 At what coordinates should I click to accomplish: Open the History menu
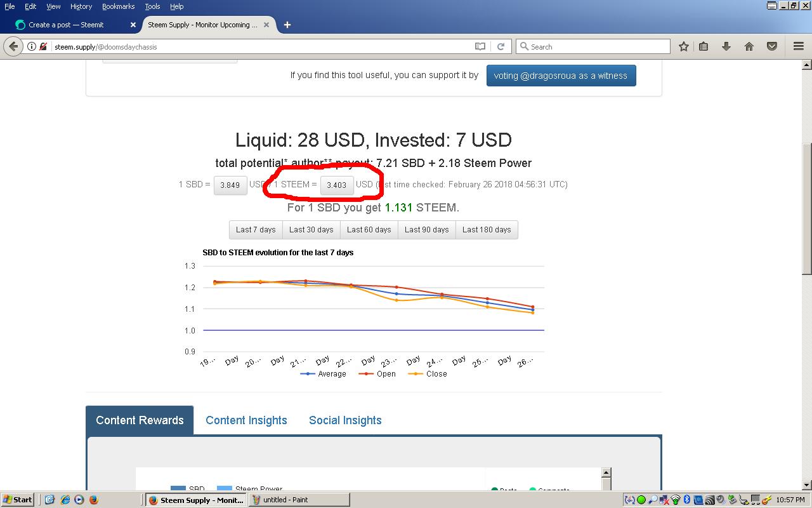click(x=81, y=6)
